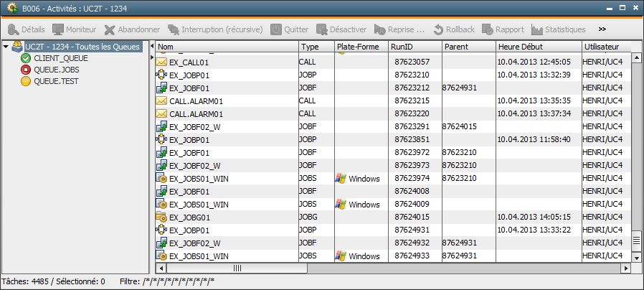Click the horizontal scrollbar thumb
The height and width of the screenshot is (290, 644).
coord(237,268)
